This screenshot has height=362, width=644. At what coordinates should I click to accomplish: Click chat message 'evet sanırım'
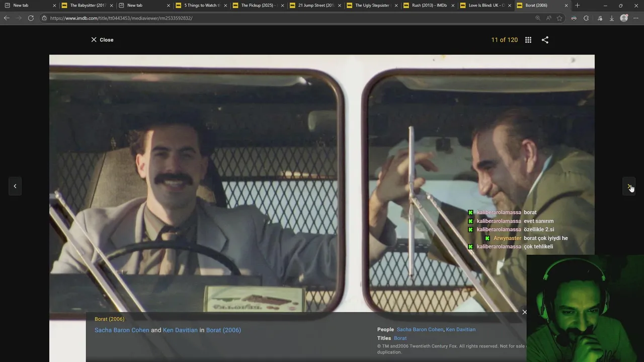(538, 221)
